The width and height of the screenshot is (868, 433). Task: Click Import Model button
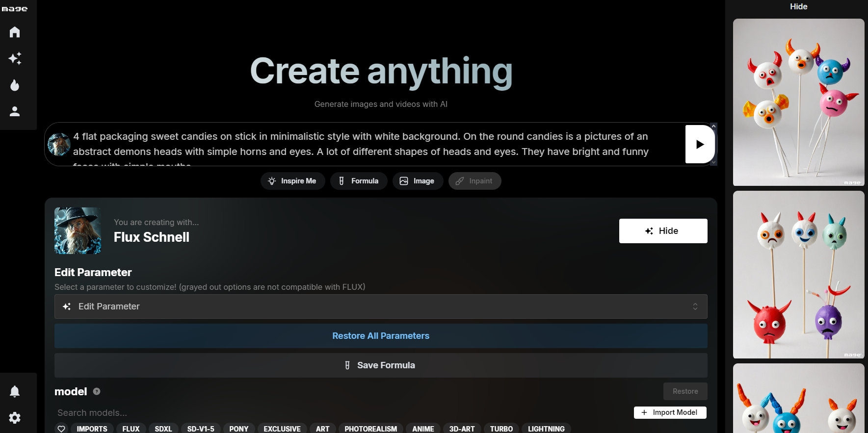click(670, 412)
